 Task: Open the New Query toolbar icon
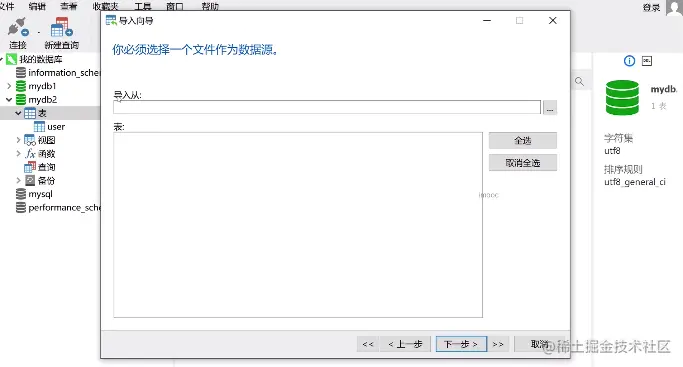click(x=61, y=27)
